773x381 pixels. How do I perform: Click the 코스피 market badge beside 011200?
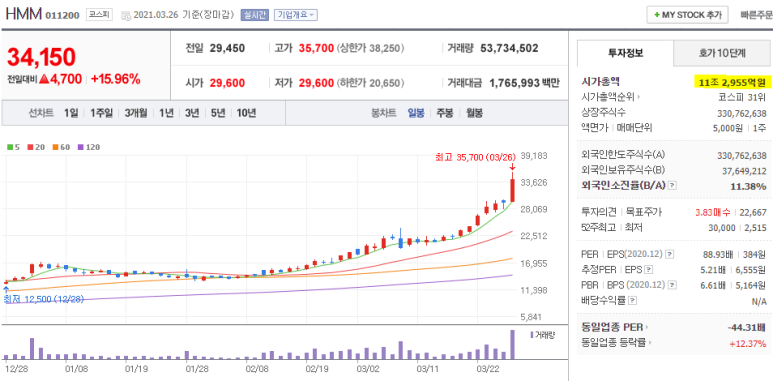(x=100, y=15)
